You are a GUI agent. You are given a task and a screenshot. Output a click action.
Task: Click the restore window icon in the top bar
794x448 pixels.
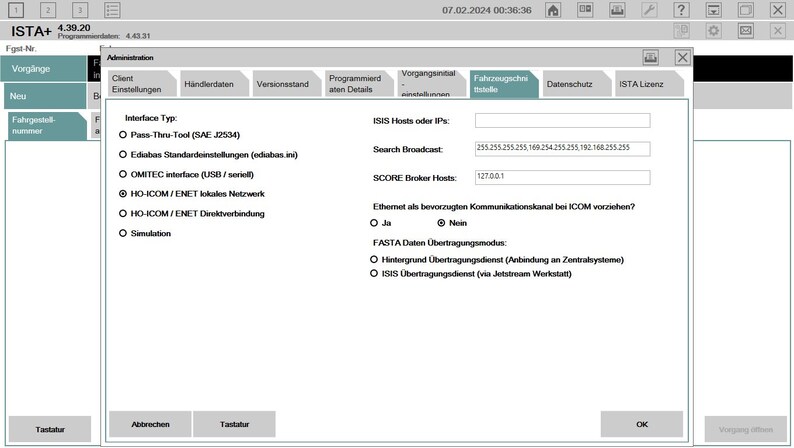point(746,10)
